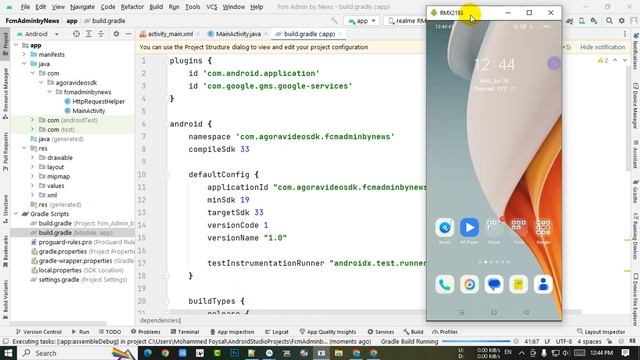Click the warnings count indicator in editor
The width and height of the screenshot is (640, 360).
[603, 60]
